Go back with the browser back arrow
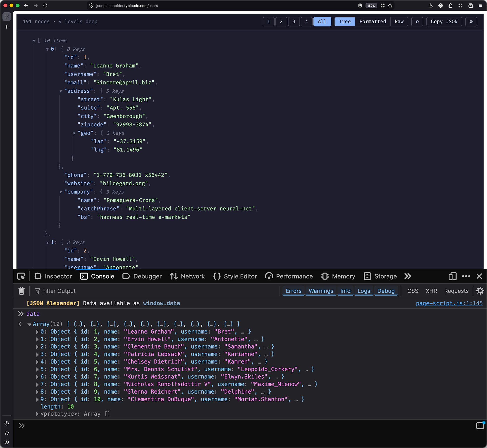 click(26, 5)
